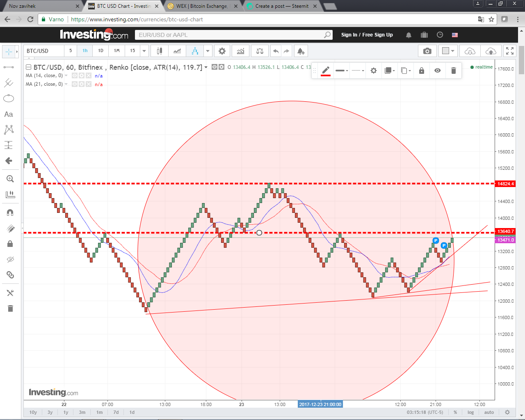The image size is (525, 420).
Task: Create a new price alert
Action: click(301, 51)
